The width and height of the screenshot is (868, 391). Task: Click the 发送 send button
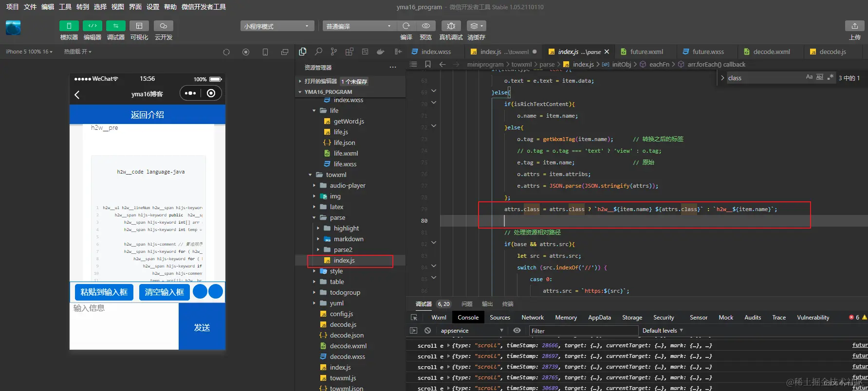pyautogui.click(x=202, y=326)
